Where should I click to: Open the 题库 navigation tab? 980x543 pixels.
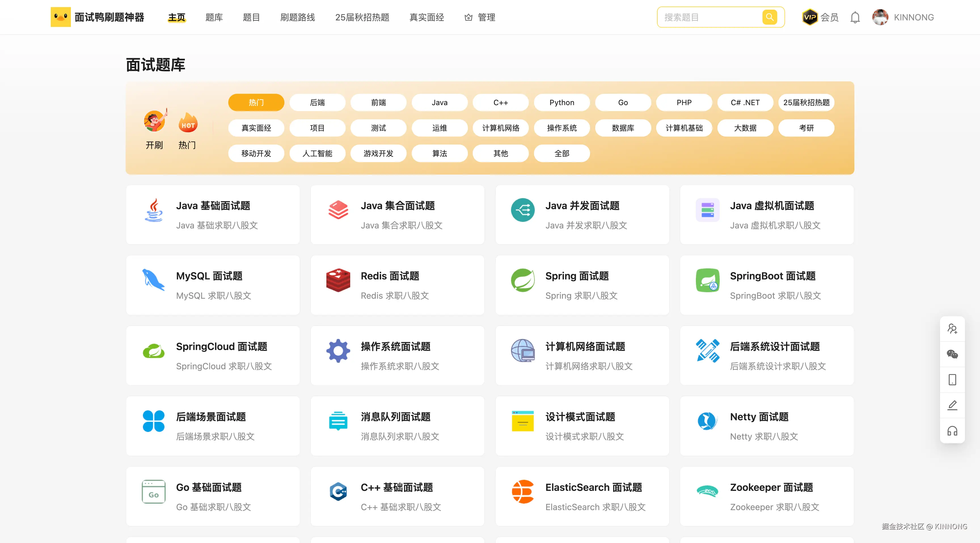click(x=214, y=18)
